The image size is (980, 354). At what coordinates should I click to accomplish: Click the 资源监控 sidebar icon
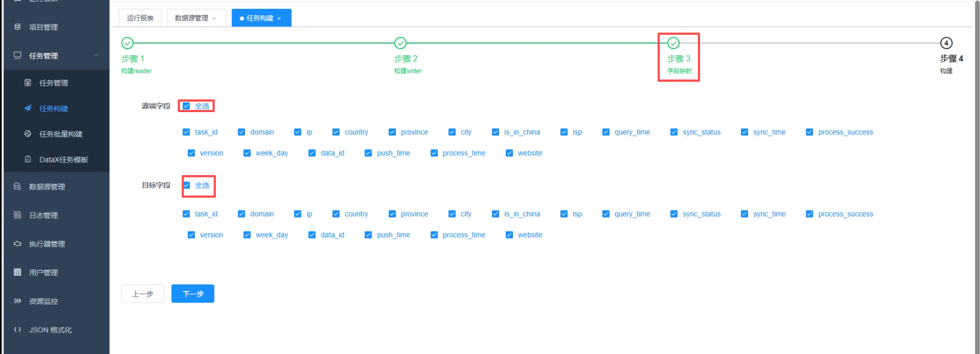click(18, 301)
